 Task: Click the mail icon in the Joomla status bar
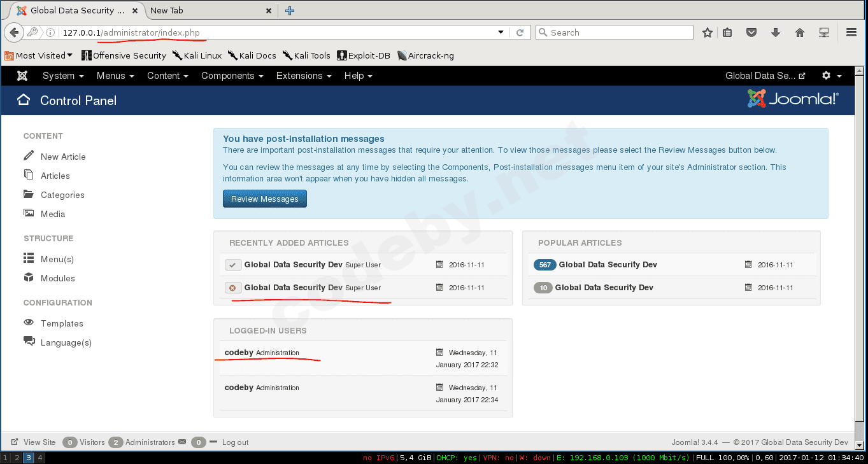tap(182, 442)
